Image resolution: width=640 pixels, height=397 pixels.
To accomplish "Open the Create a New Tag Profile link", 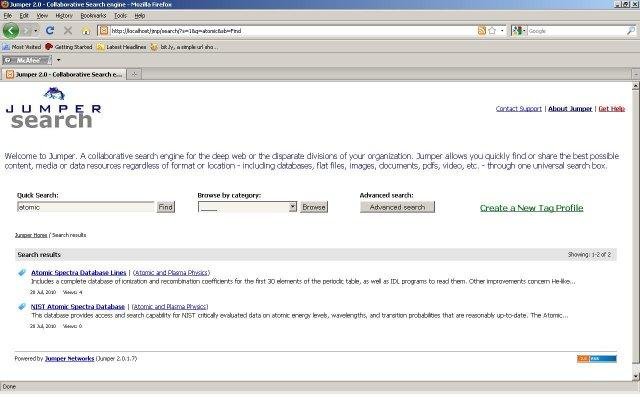I will click(531, 208).
